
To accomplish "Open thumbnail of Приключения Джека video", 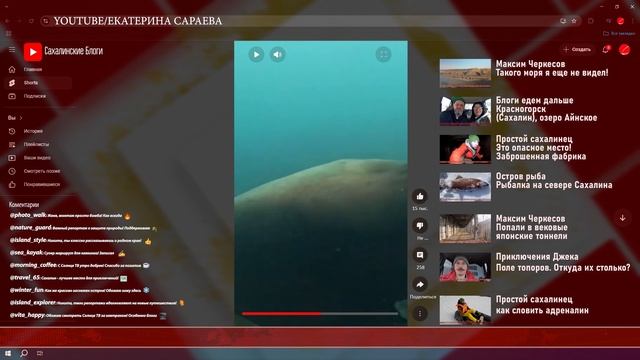I will (x=465, y=267).
